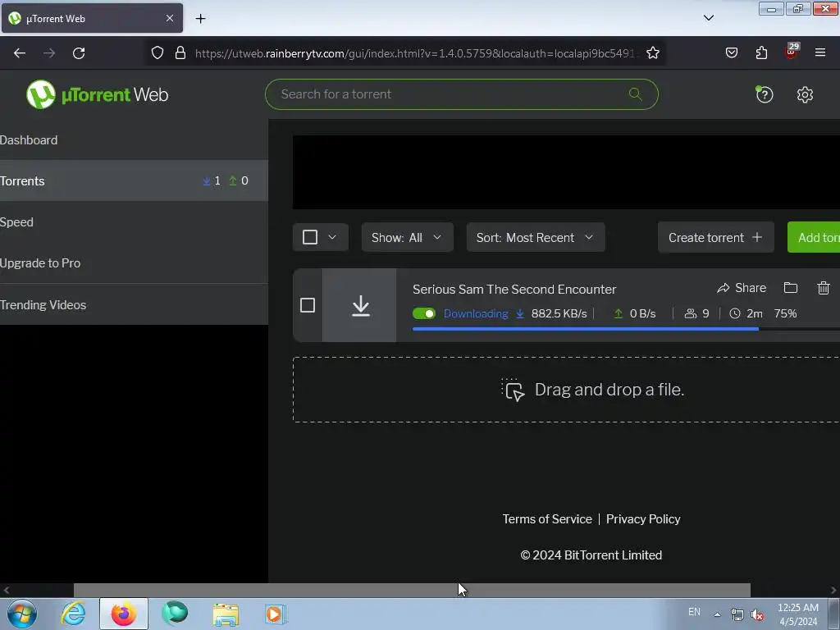The image size is (840, 630).
Task: Open the Windows Start menu
Action: [22, 614]
